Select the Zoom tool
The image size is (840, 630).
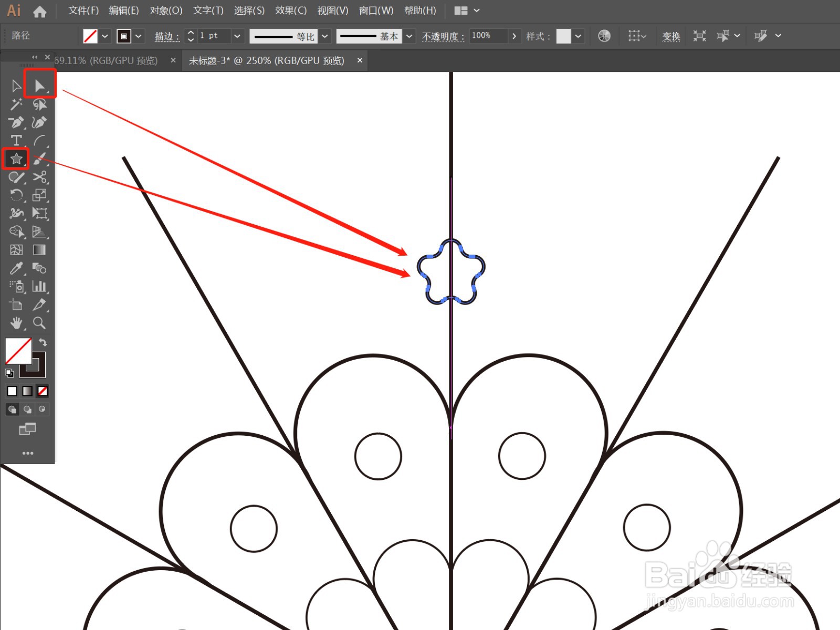(39, 322)
